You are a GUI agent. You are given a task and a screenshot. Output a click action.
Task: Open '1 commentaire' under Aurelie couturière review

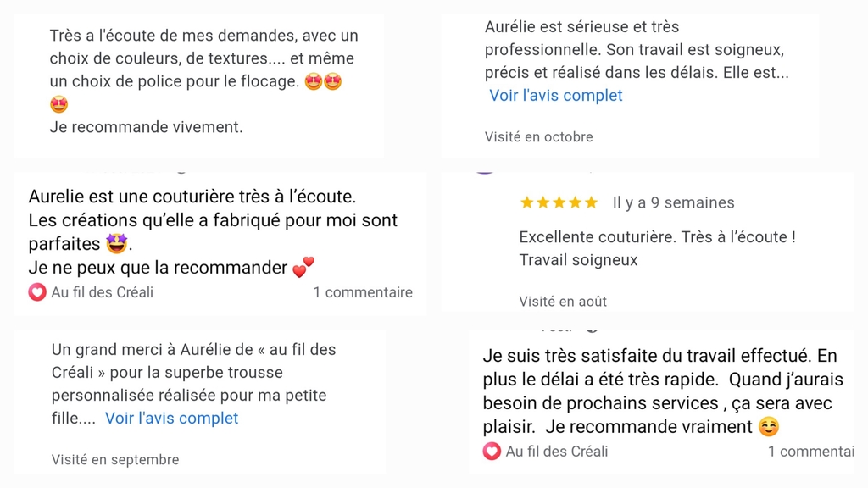363,292
